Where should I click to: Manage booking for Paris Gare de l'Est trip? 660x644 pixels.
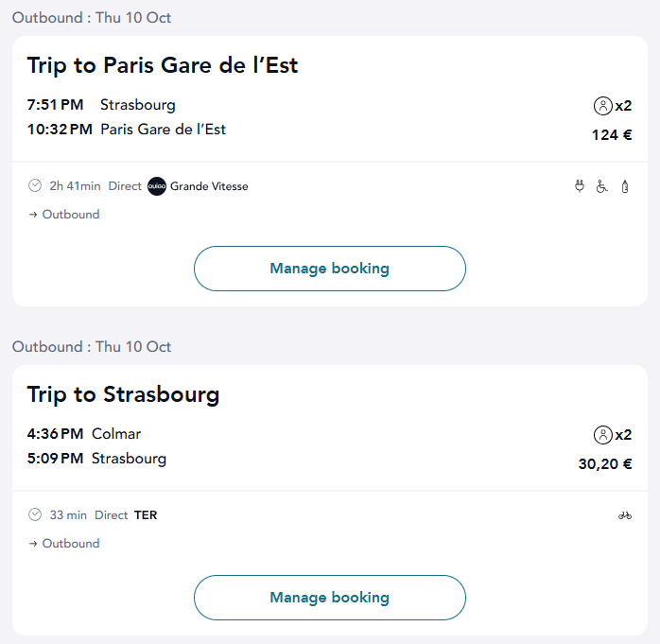(x=329, y=269)
